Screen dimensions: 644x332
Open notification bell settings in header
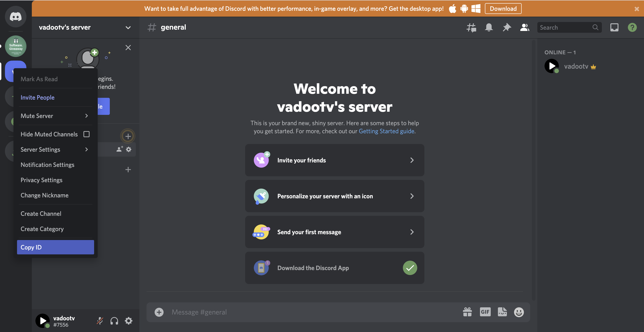pyautogui.click(x=489, y=27)
